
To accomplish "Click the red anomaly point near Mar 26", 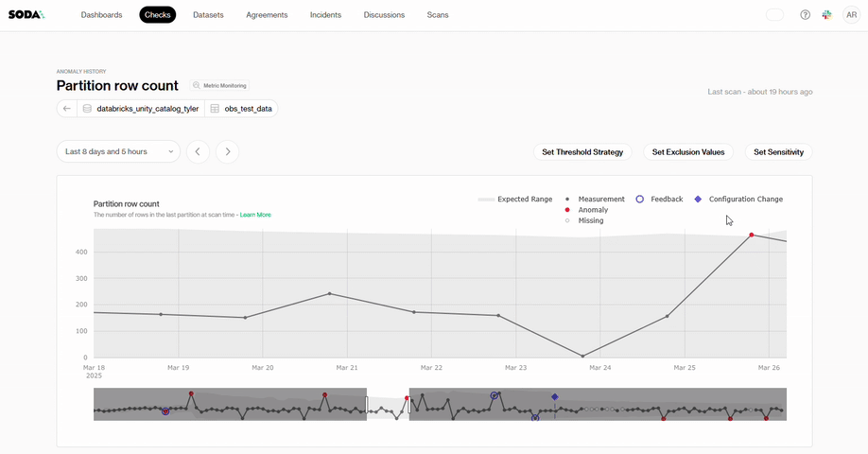I will point(752,235).
